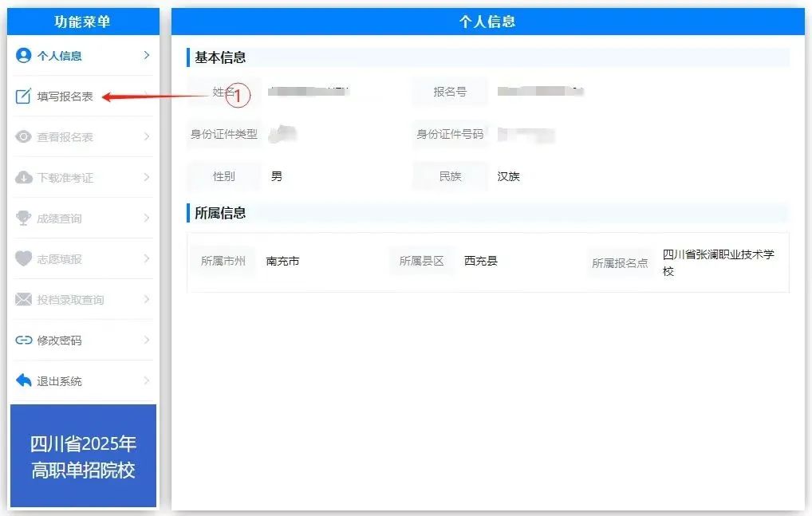This screenshot has width=812, height=516.
Task: Click the 退出系统 text link
Action: [x=60, y=381]
